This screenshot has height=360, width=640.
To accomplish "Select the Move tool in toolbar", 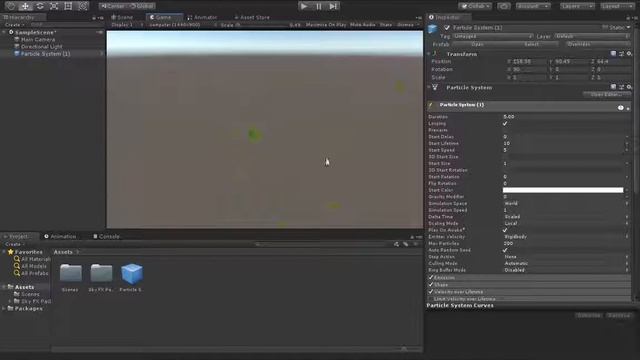I will click(x=25, y=6).
